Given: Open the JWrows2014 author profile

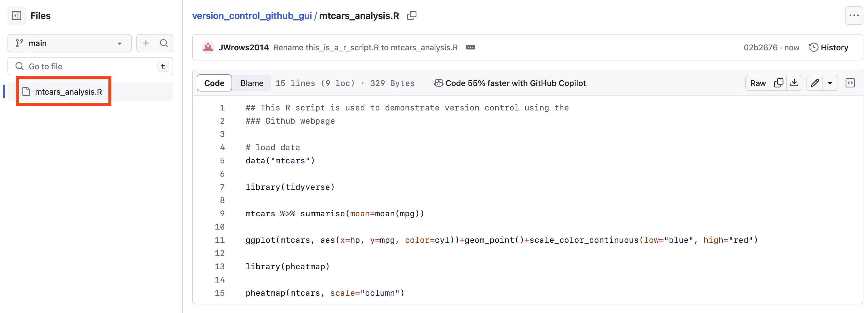Looking at the screenshot, I should pos(243,47).
